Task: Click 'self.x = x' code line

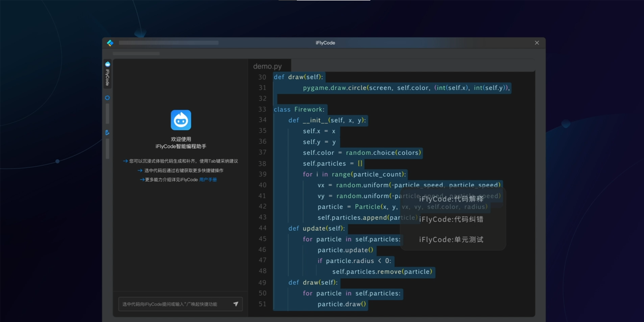Action: pos(319,131)
